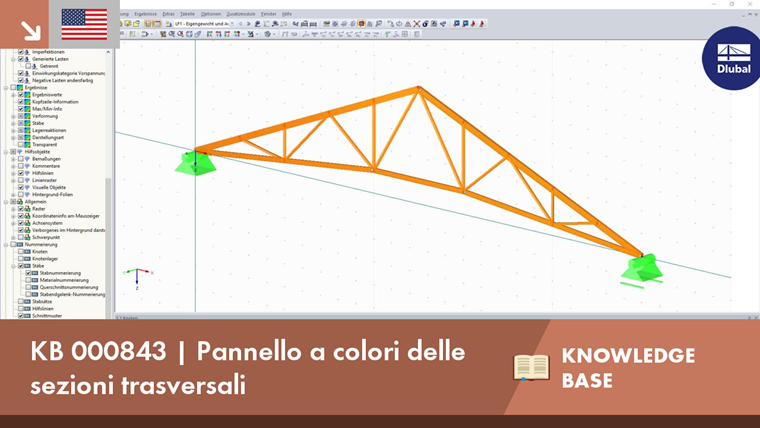Collapse the Allgemein node
Viewport: 760px width, 428px height.
(x=6, y=202)
